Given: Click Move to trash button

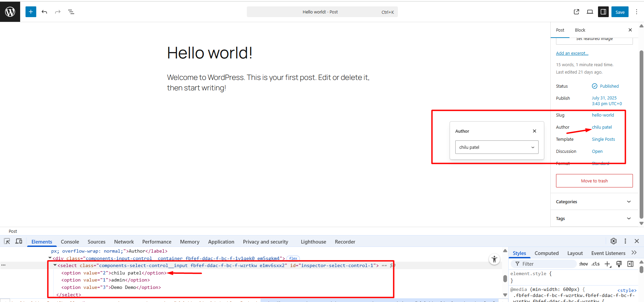Looking at the screenshot, I should 594,181.
